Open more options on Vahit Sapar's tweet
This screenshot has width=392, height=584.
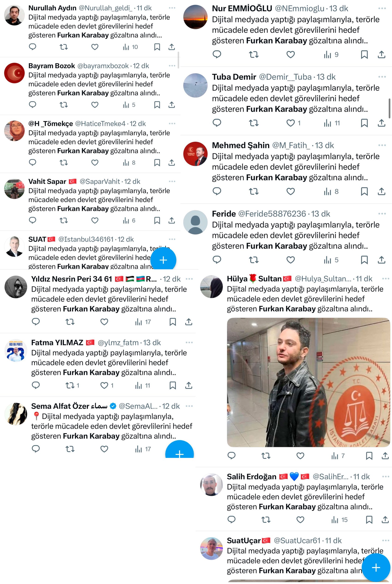pyautogui.click(x=172, y=181)
